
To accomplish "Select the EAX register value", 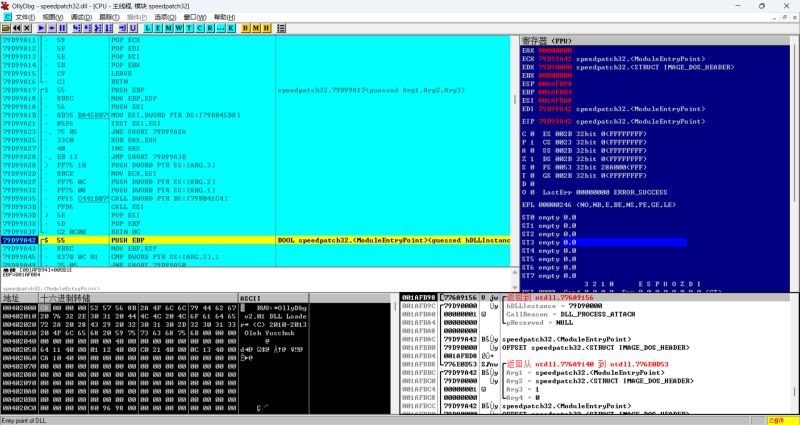I will pyautogui.click(x=555, y=51).
